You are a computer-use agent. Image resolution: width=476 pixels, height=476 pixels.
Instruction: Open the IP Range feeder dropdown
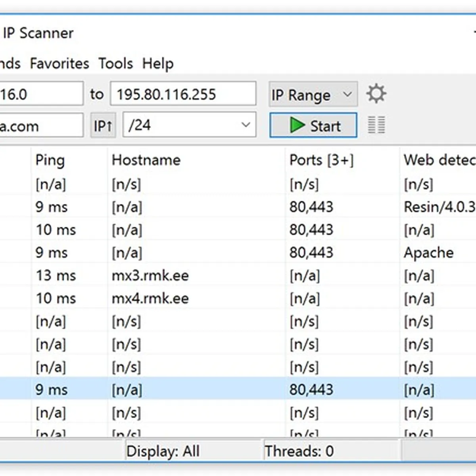313,94
